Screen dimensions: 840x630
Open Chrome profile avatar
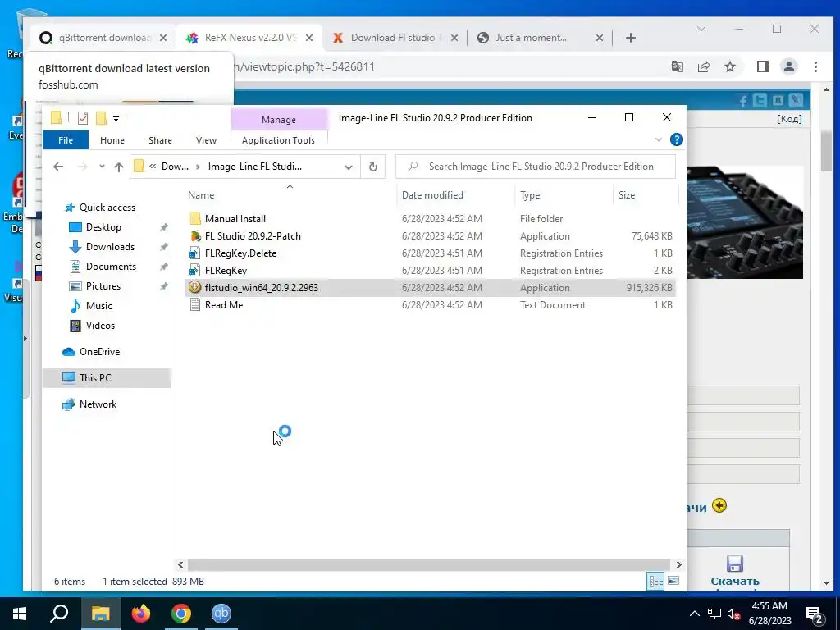click(x=789, y=67)
